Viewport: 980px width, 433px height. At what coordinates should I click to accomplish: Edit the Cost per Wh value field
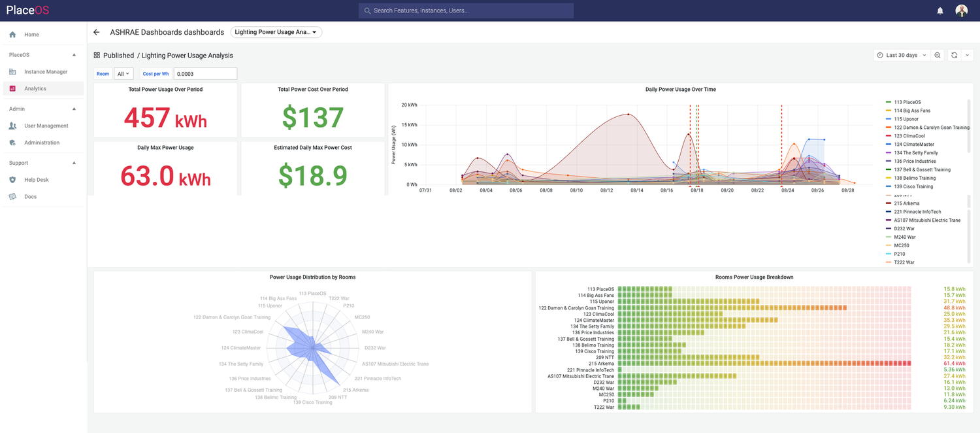pos(205,74)
